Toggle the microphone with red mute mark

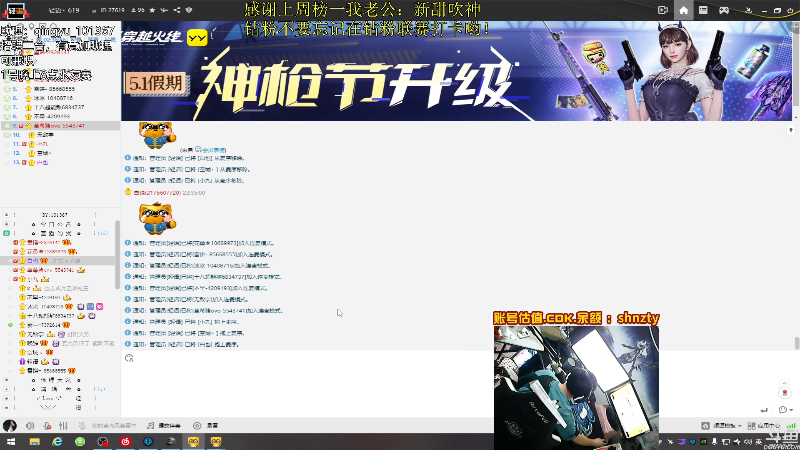47,426
